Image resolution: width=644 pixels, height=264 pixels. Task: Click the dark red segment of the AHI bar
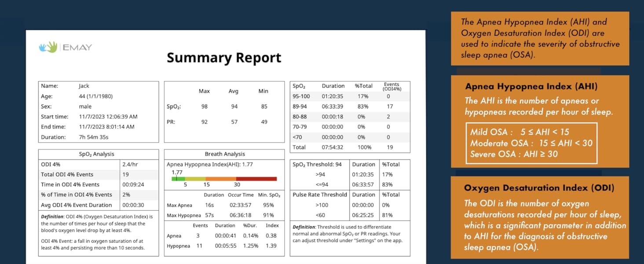[256, 179]
